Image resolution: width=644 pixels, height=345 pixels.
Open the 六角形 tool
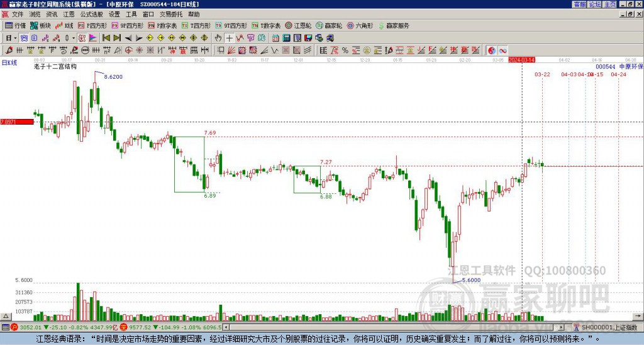point(360,25)
